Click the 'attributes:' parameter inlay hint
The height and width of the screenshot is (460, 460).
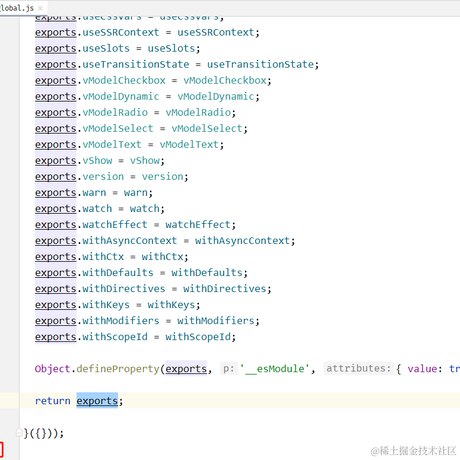pyautogui.click(x=358, y=368)
